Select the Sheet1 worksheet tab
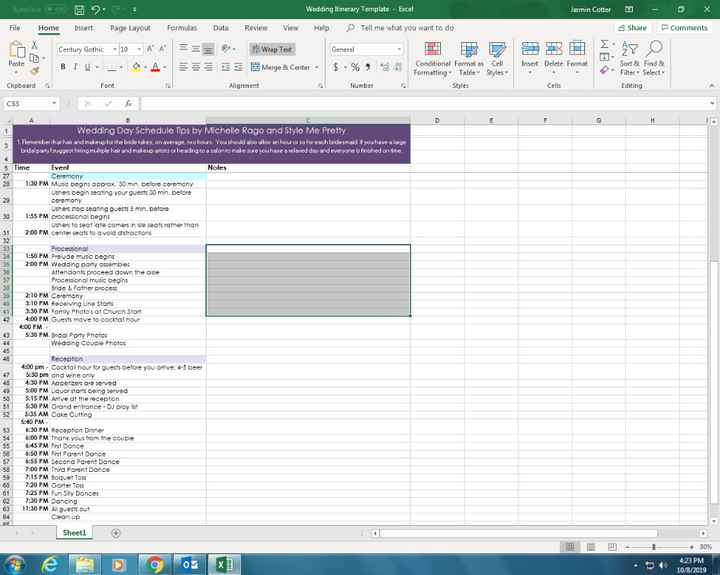 (74, 533)
